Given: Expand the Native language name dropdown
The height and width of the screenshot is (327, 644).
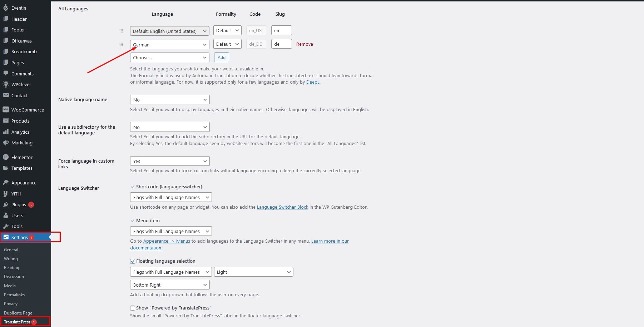Looking at the screenshot, I should [170, 100].
